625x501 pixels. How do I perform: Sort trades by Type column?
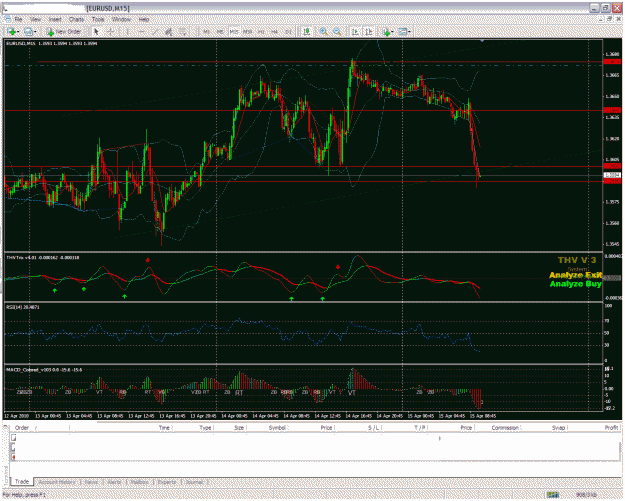coord(205,428)
